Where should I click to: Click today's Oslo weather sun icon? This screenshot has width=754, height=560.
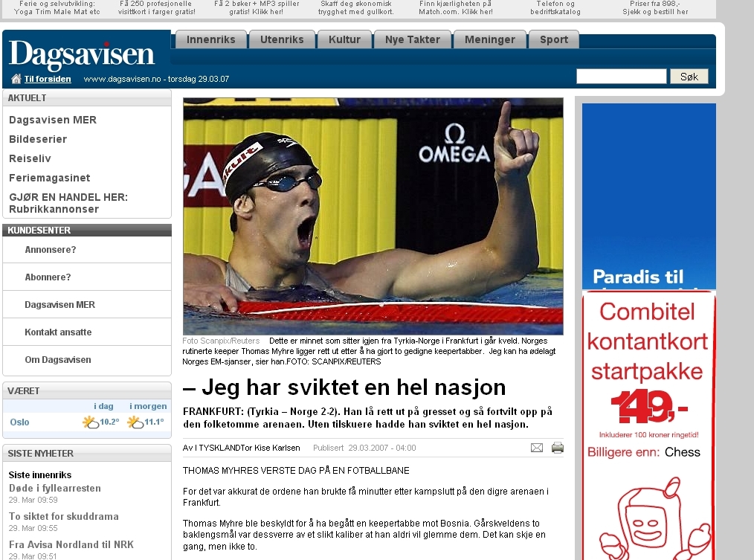[x=91, y=422]
